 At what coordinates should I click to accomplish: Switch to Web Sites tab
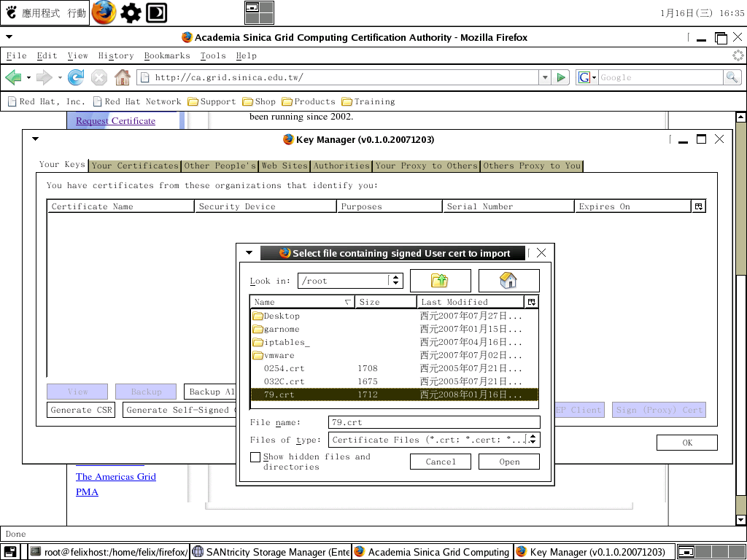[x=285, y=166]
